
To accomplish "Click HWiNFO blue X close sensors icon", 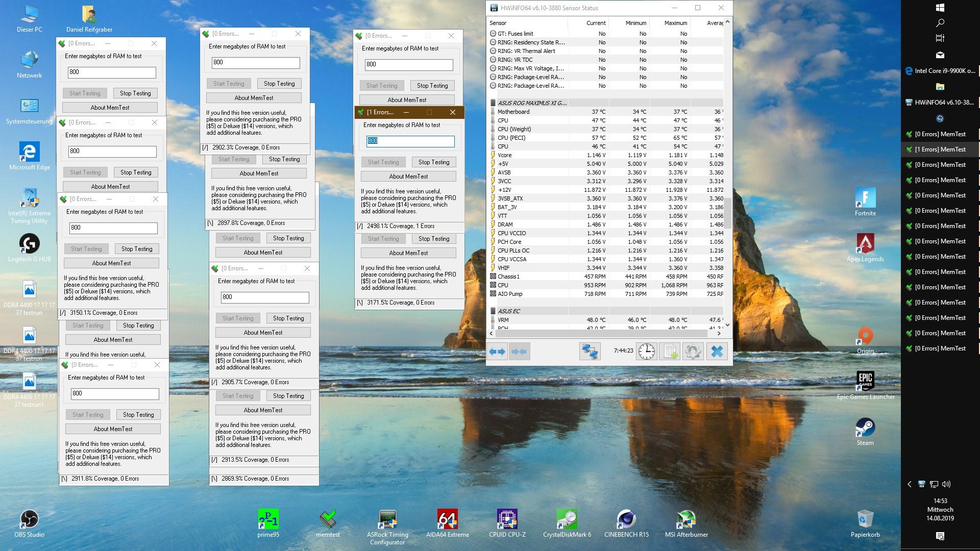I will [717, 352].
